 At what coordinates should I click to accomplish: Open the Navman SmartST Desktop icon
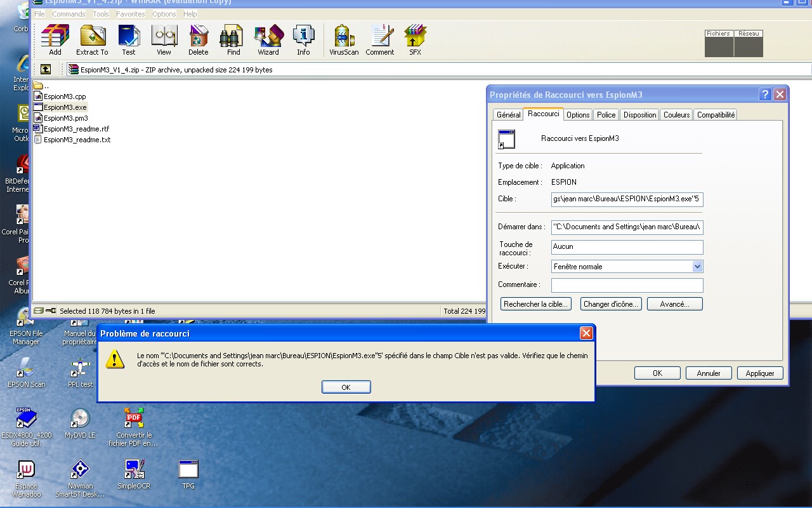(x=80, y=479)
